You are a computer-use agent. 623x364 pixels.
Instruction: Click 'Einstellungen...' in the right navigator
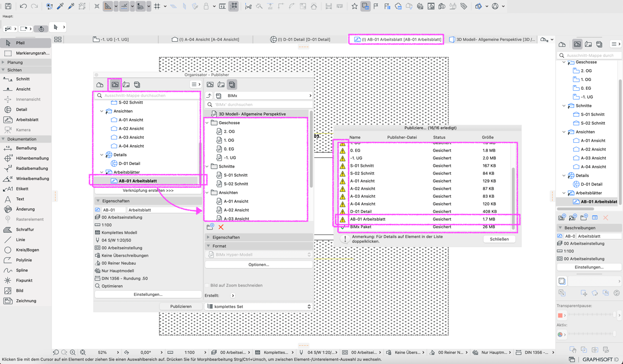pos(589,267)
